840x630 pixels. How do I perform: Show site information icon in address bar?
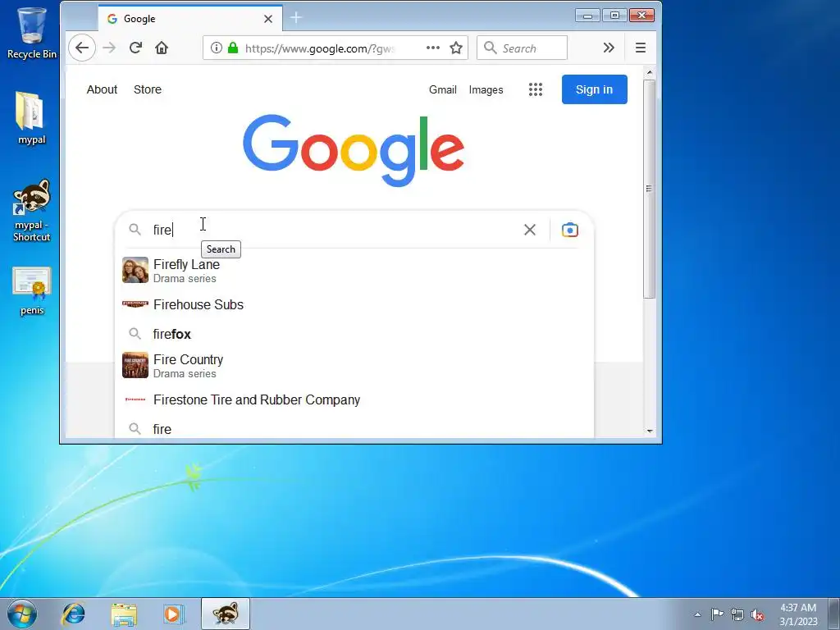(x=216, y=48)
